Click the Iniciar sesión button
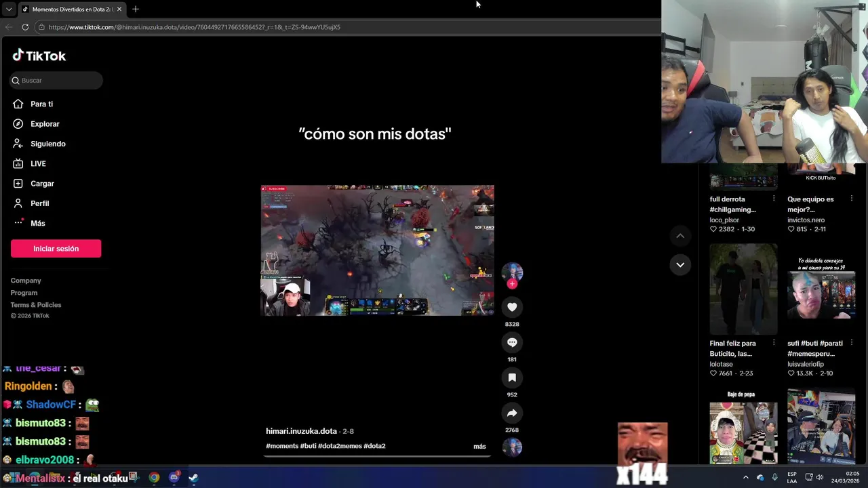 pyautogui.click(x=56, y=249)
